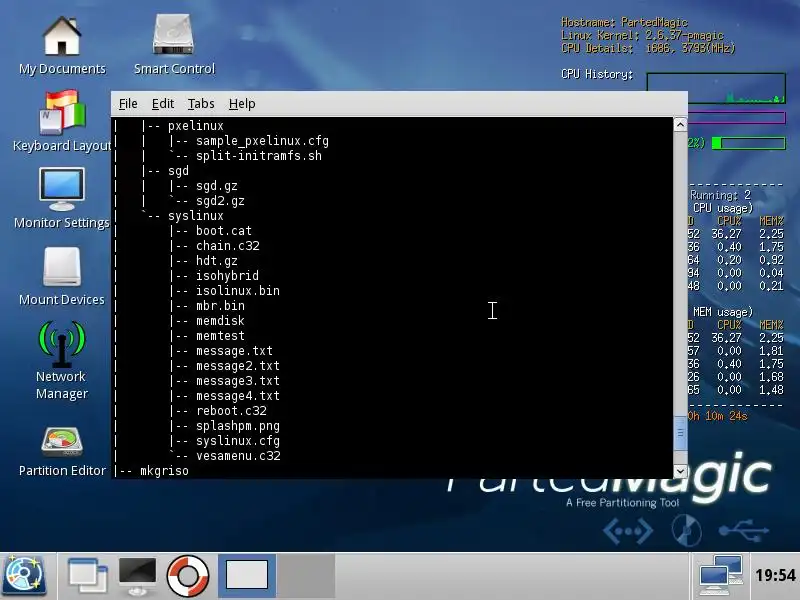Click the memtest entry
This screenshot has width=800, height=600.
click(220, 336)
